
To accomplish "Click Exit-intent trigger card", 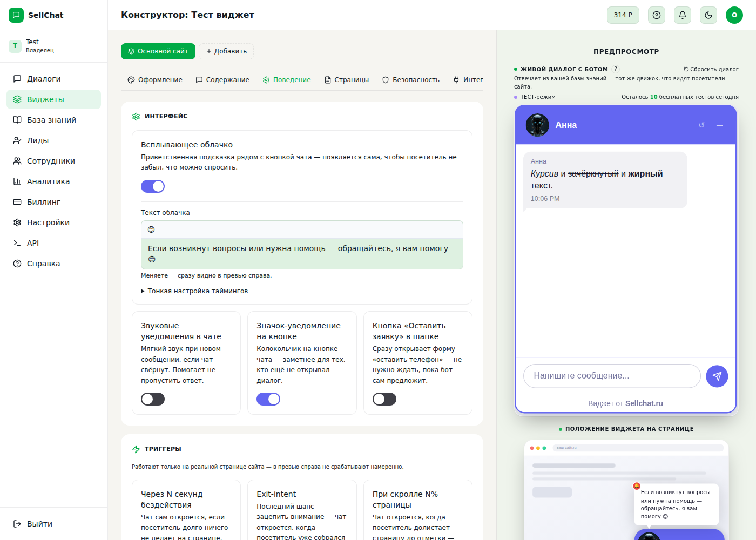I will point(302,510).
